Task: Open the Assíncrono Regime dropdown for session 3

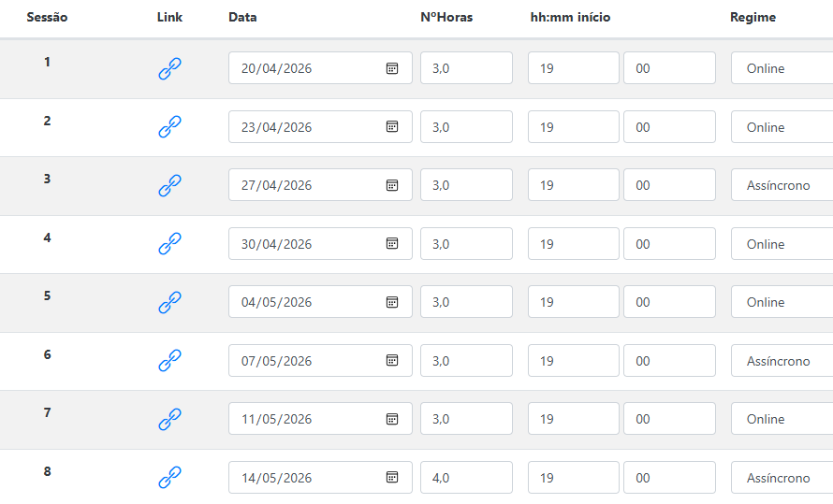Action: pyautogui.click(x=782, y=185)
